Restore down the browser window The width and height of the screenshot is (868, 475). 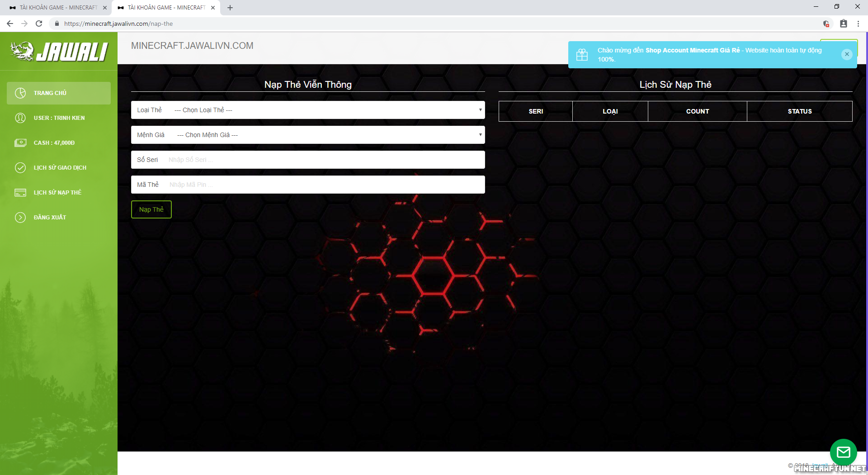[x=837, y=7]
